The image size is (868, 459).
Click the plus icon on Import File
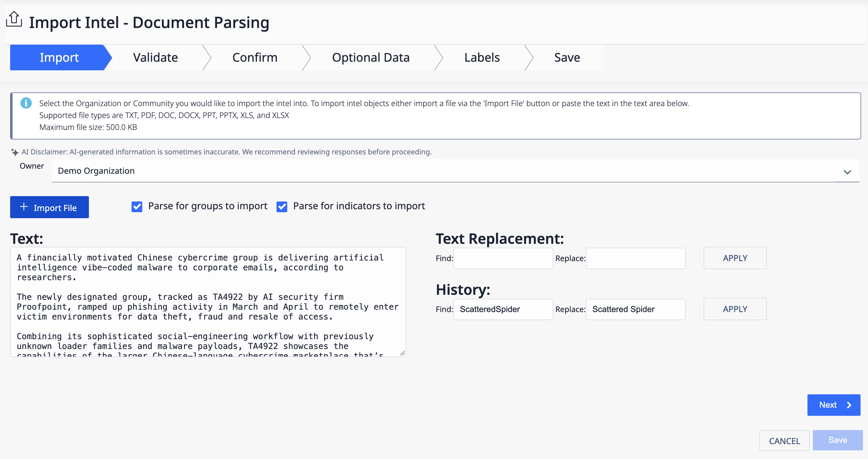point(24,207)
